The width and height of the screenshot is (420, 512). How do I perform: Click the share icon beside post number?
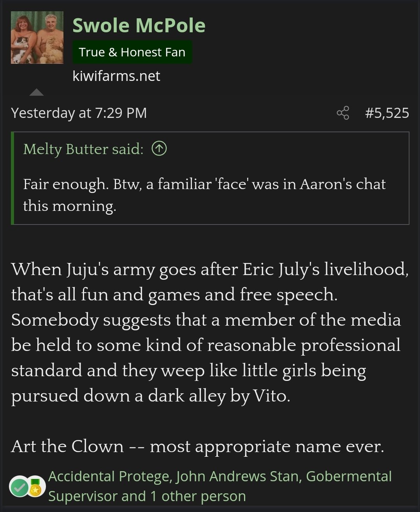(343, 113)
